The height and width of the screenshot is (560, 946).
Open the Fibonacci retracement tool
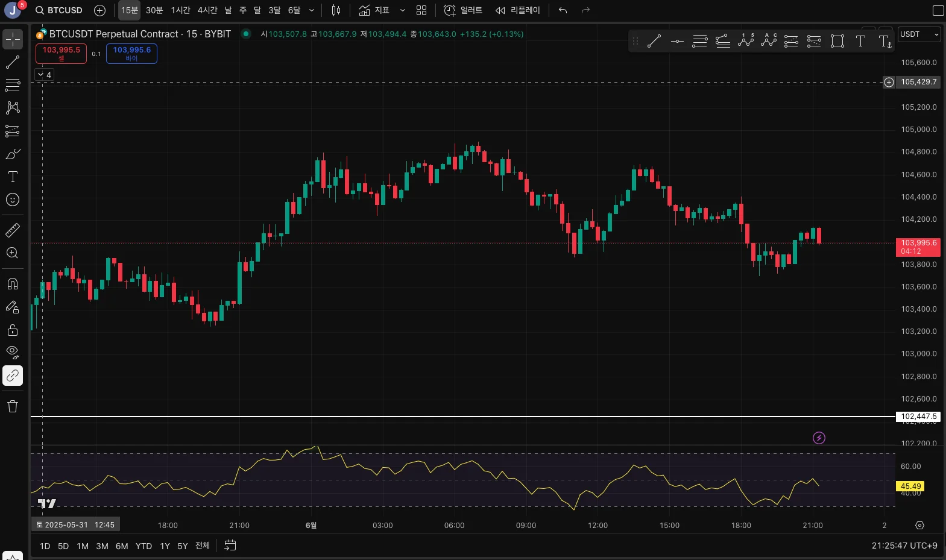pos(13,85)
